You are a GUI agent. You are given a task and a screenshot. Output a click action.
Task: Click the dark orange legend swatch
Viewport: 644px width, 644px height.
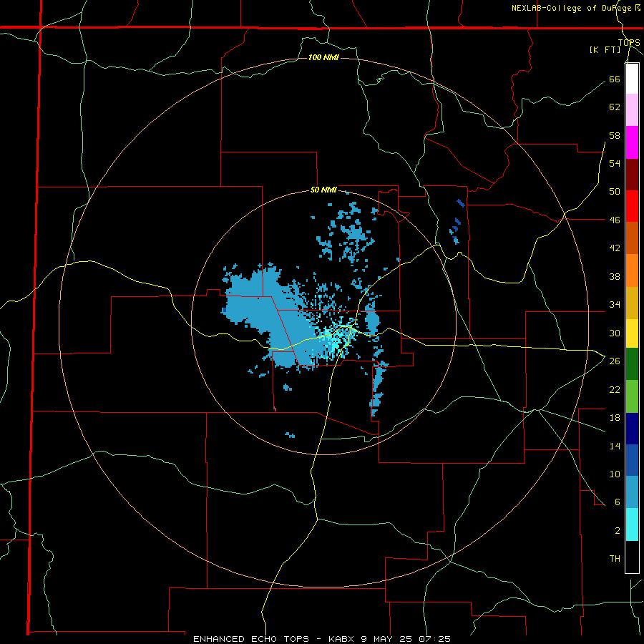[x=632, y=238]
